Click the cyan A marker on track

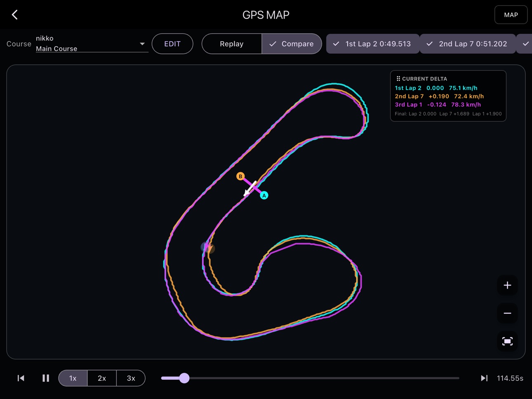264,195
